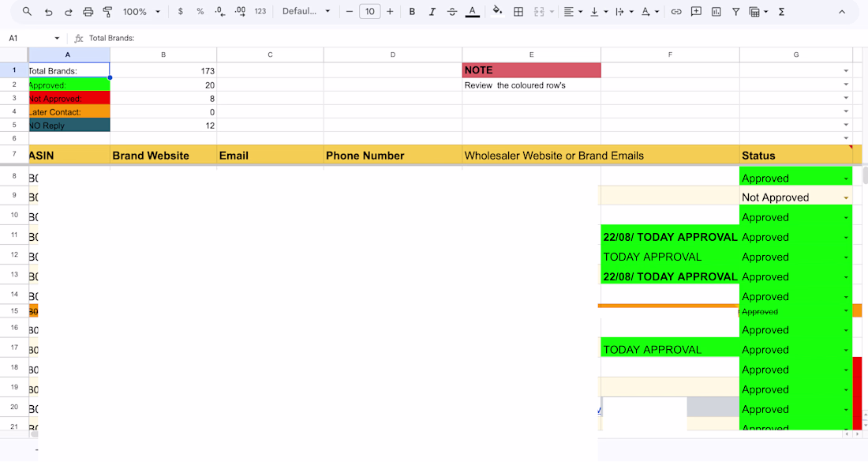Select the Email header cell
This screenshot has width=868, height=462.
270,155
